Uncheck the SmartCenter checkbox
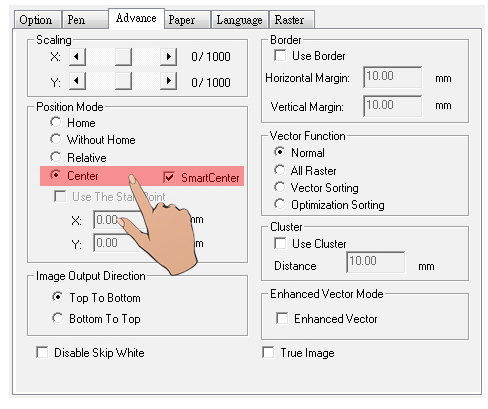 [169, 177]
